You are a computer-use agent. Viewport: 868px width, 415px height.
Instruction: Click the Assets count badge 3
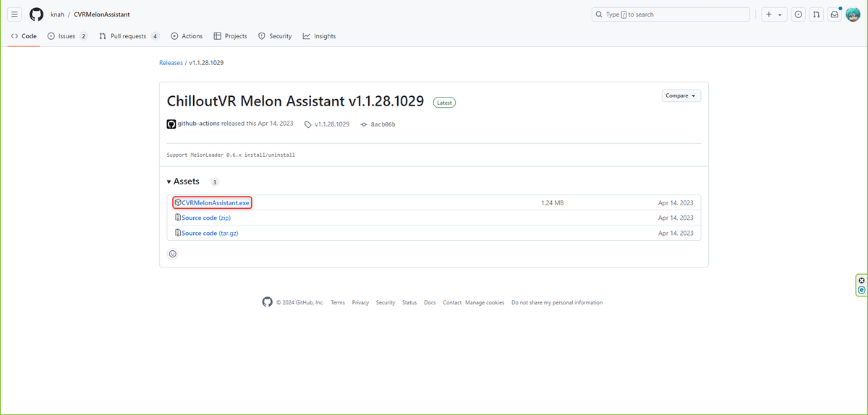(x=215, y=182)
